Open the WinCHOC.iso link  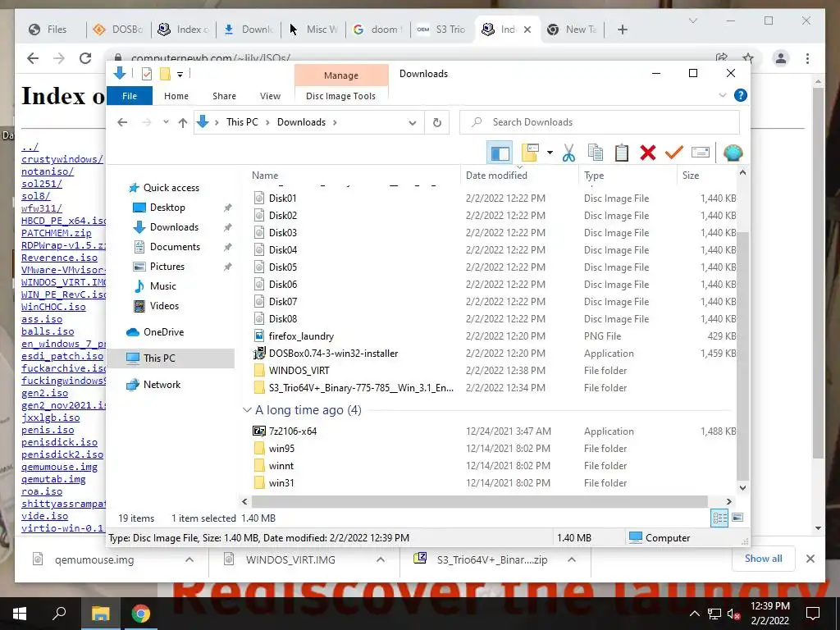click(x=53, y=307)
